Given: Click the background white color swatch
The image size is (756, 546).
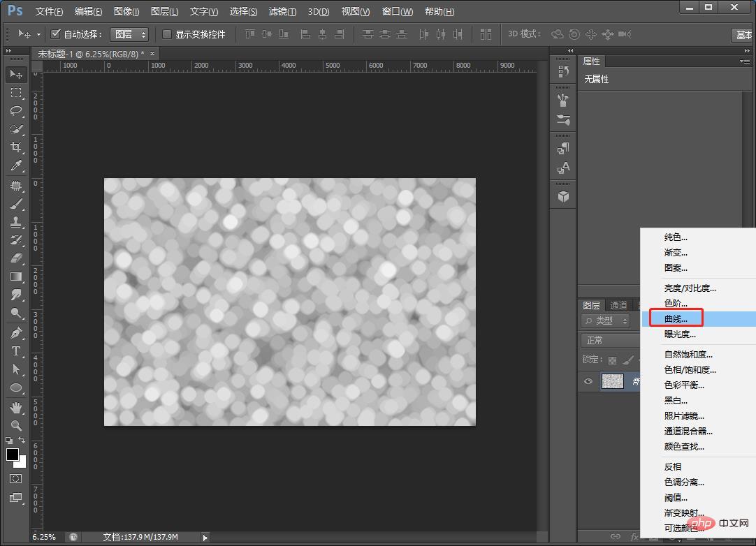Looking at the screenshot, I should click(x=21, y=463).
